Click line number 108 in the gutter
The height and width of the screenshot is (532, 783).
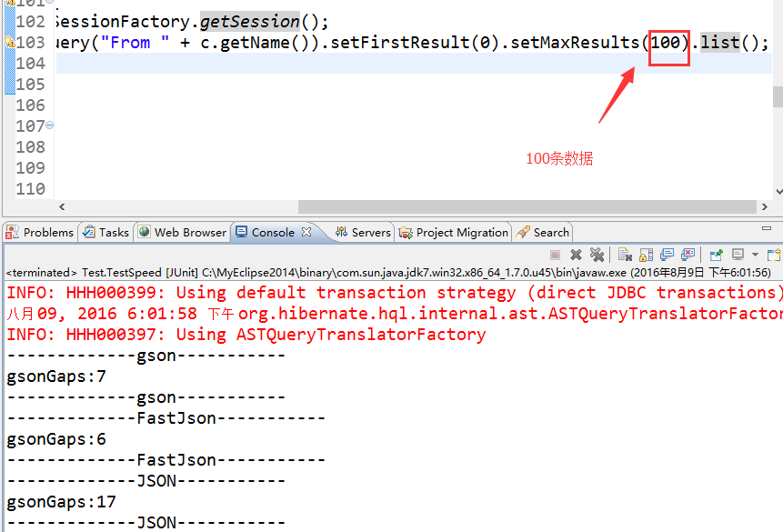[x=30, y=147]
